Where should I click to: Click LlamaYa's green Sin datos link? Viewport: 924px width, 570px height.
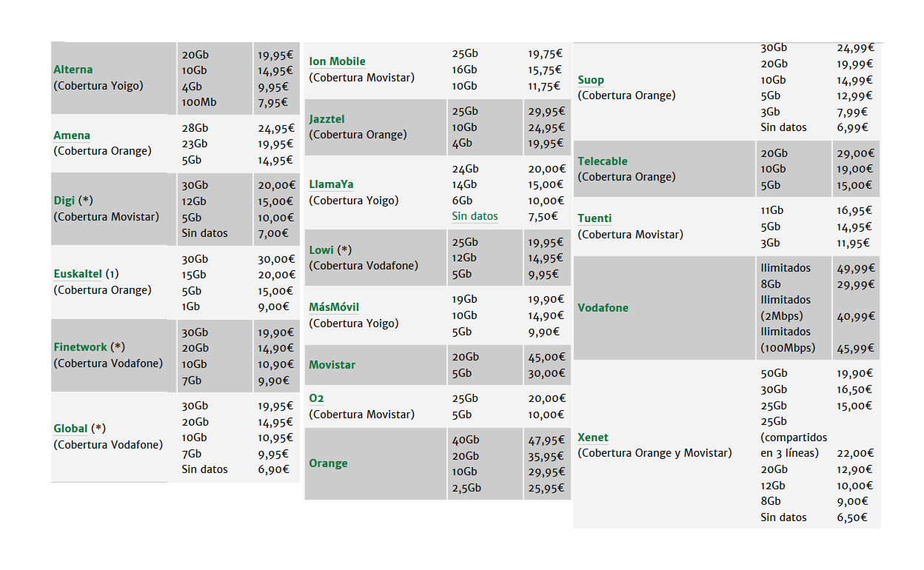[x=475, y=217]
